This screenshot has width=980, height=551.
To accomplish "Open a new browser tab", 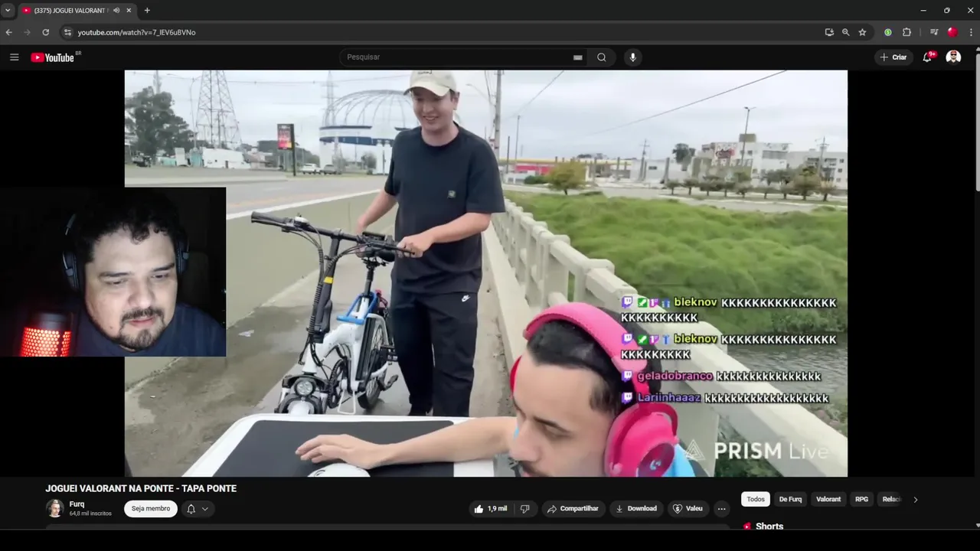I will pos(147,10).
